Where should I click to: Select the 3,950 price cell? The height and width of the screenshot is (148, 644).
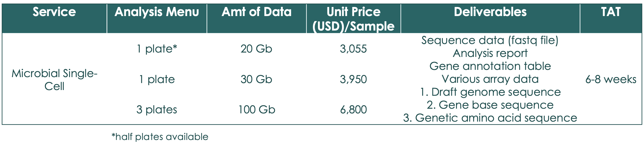tap(353, 79)
